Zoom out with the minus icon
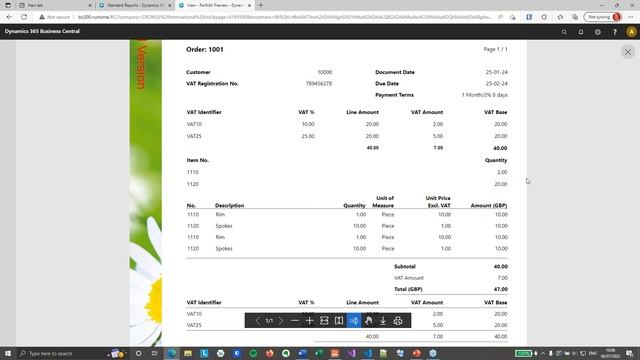The width and height of the screenshot is (640, 360). pos(295,321)
